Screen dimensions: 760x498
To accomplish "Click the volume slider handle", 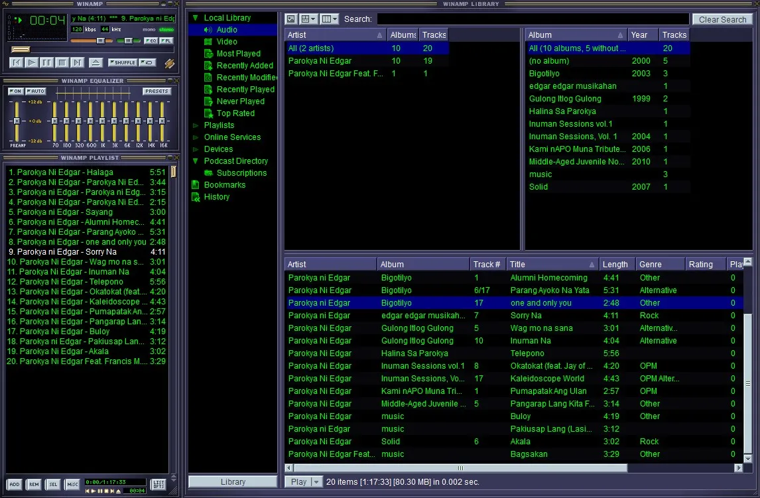I will click(100, 41).
